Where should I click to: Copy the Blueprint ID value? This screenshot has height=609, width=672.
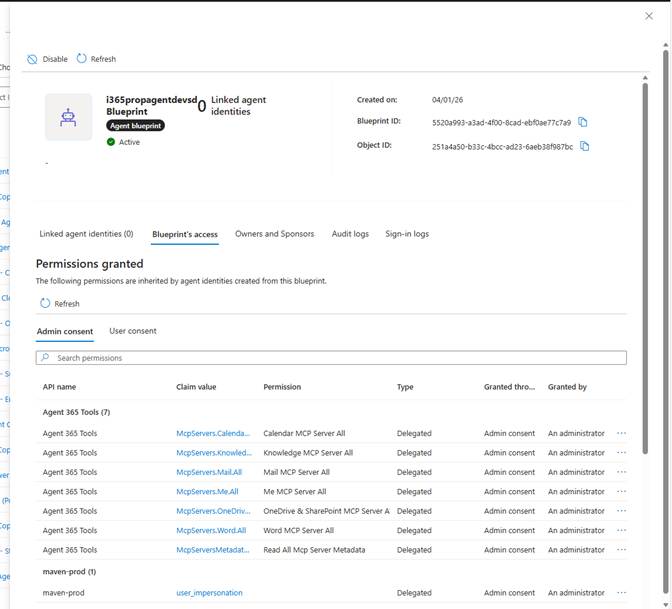(x=583, y=122)
